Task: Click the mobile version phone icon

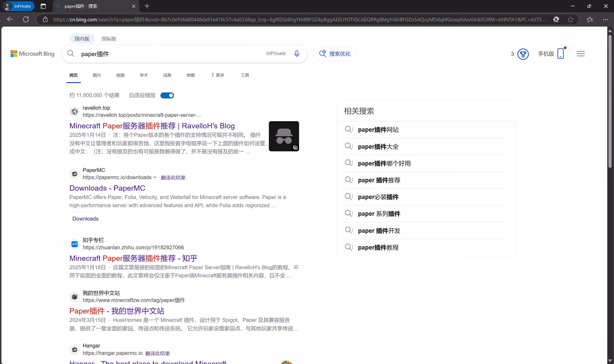Action: [561, 53]
